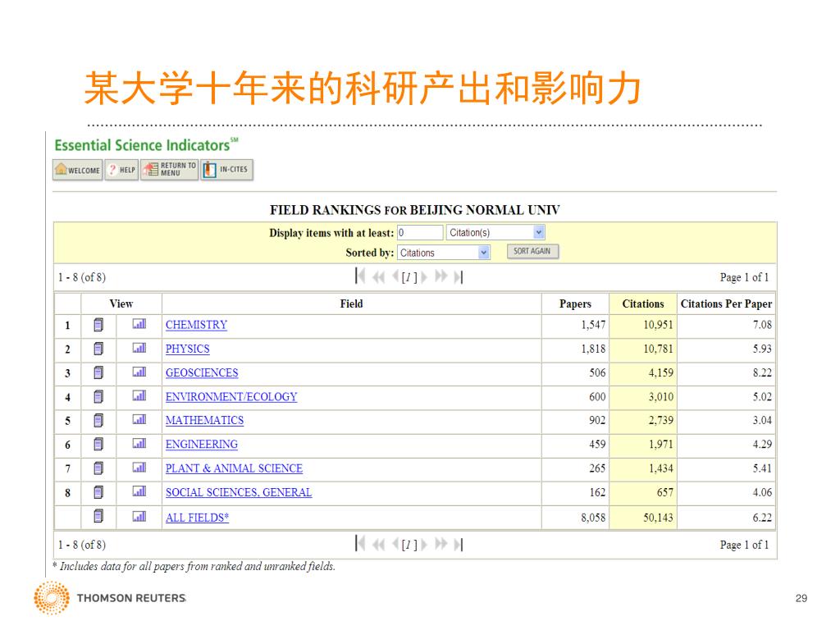View papers document icon for Plant & Animal Science

pos(98,468)
